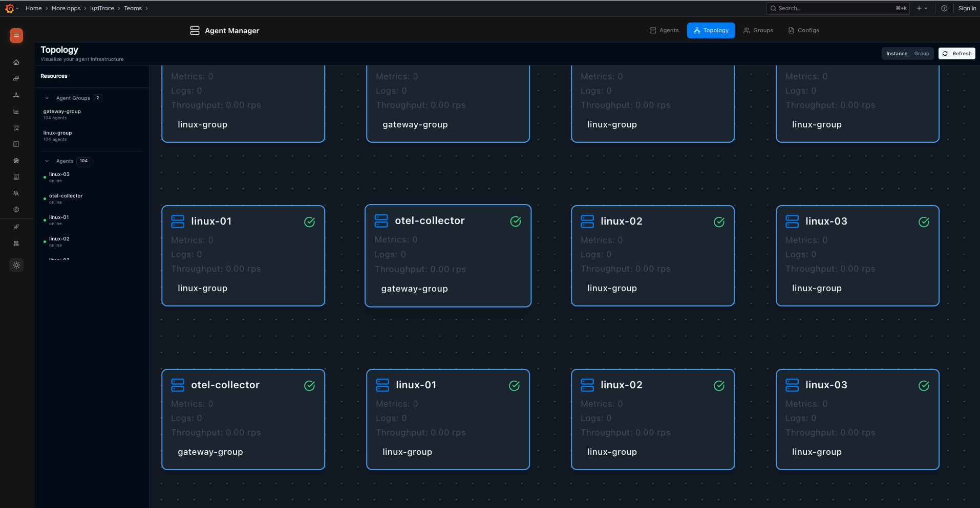Refresh the topology view
This screenshot has width=980, height=508.
point(957,54)
